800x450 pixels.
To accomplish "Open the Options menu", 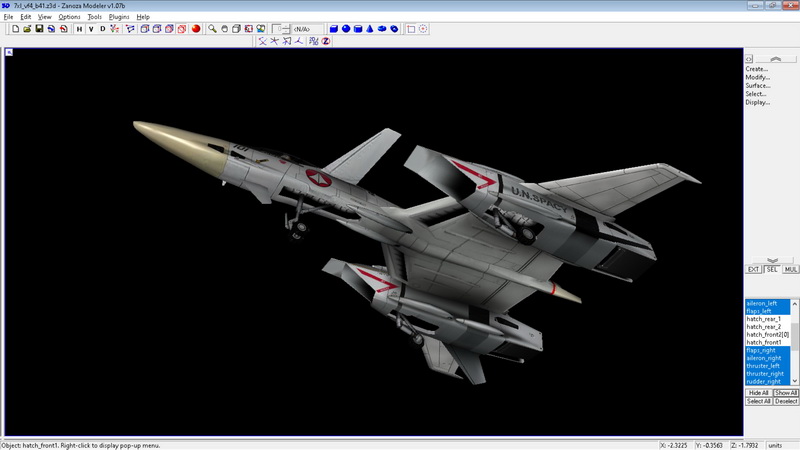I will [69, 17].
